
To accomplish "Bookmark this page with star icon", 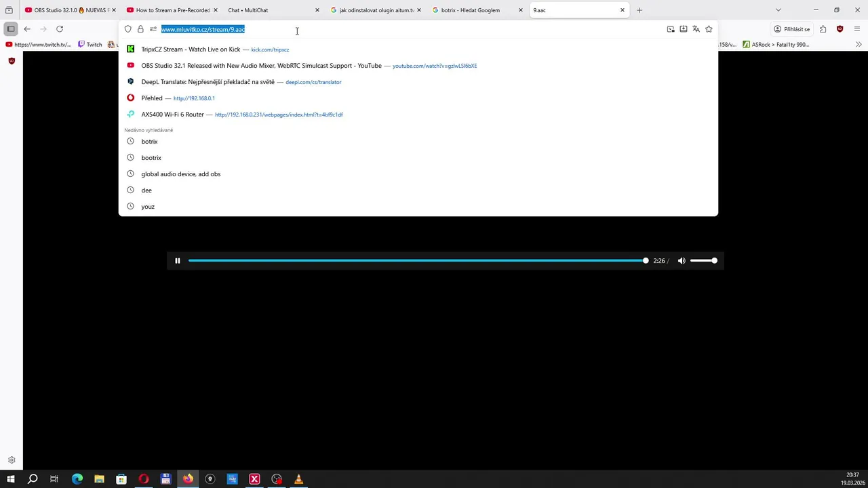I will 709,29.
